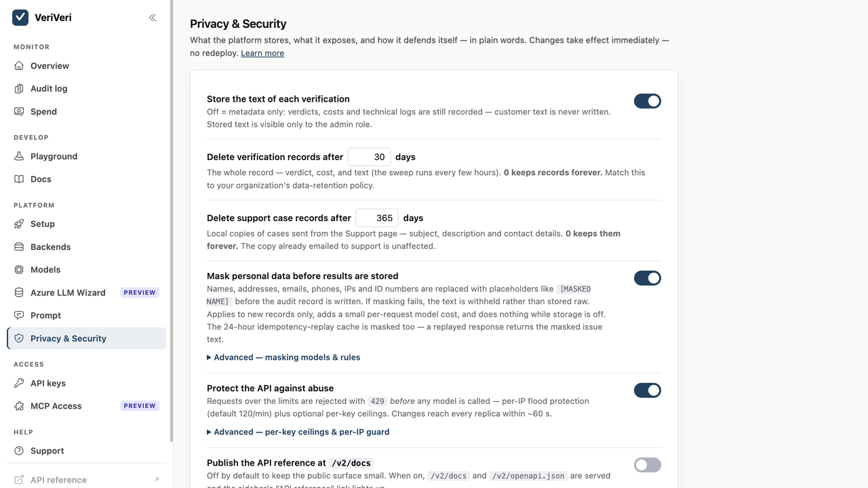Open Playground via the flask icon
Viewport: 868px width, 488px height.
tap(19, 157)
